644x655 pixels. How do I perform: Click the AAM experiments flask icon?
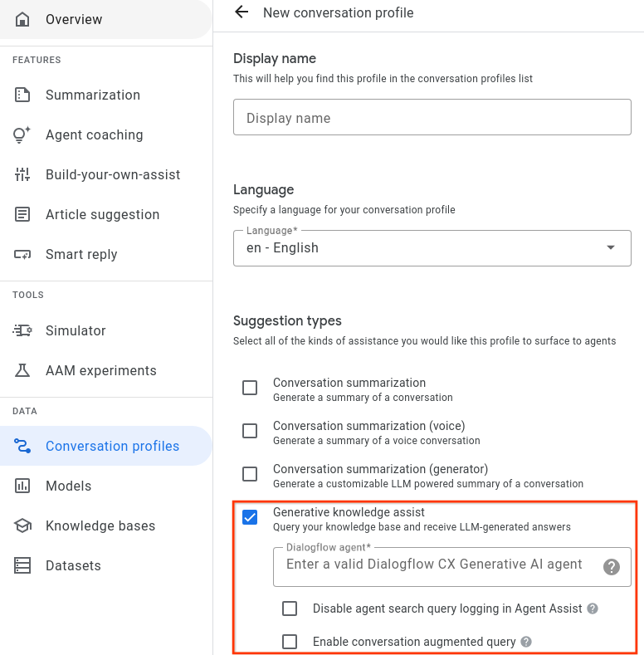(x=22, y=370)
